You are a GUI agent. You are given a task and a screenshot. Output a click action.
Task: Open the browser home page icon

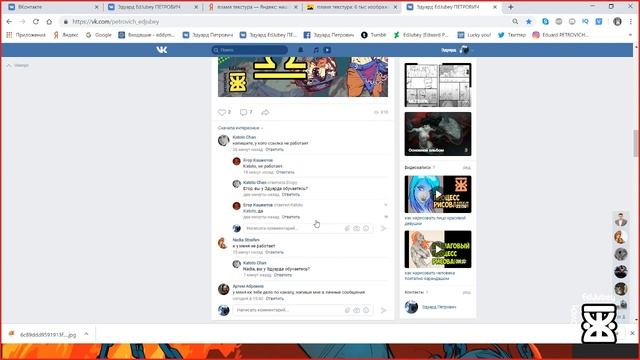[49, 22]
